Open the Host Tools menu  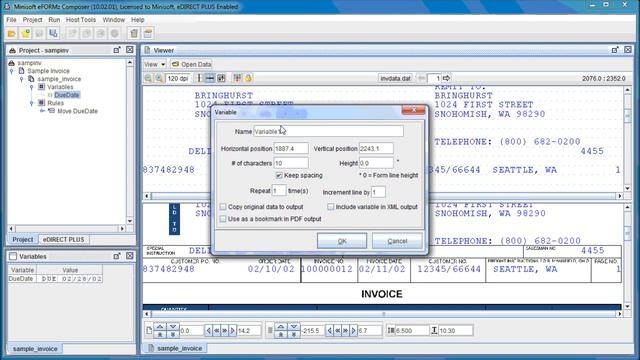81,20
